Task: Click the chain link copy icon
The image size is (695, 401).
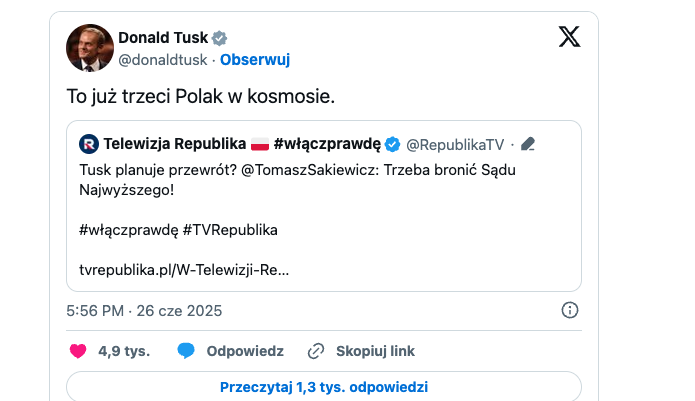Action: tap(316, 351)
